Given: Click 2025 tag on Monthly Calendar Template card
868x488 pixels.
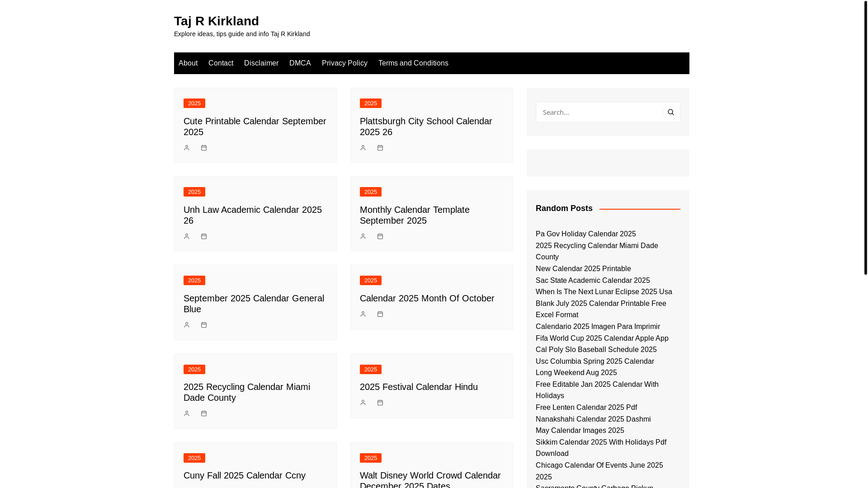Looking at the screenshot, I should 371,192.
